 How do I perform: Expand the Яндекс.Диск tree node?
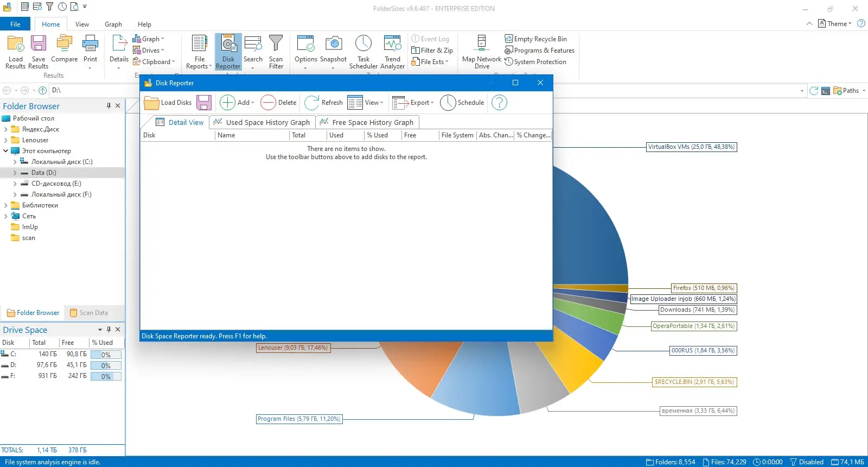click(6, 129)
